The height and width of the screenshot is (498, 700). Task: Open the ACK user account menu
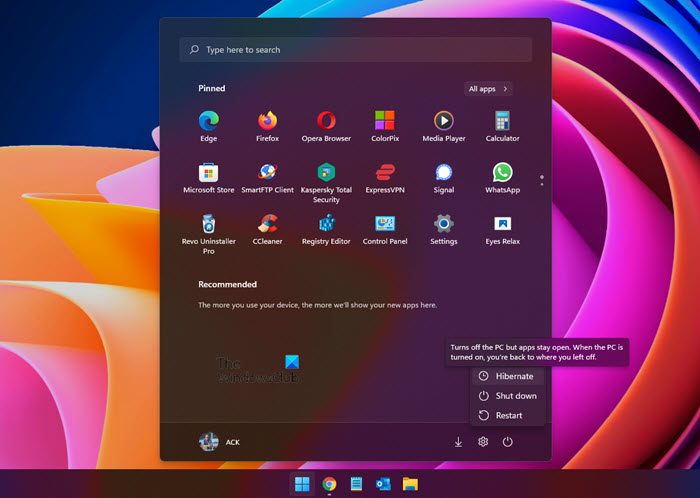[x=219, y=442]
